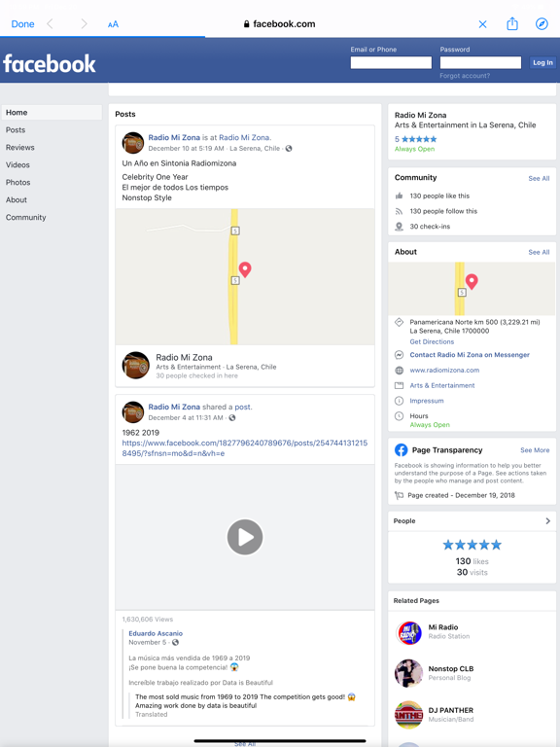Go forward with the right chevron
This screenshot has width=560, height=747.
click(x=84, y=23)
